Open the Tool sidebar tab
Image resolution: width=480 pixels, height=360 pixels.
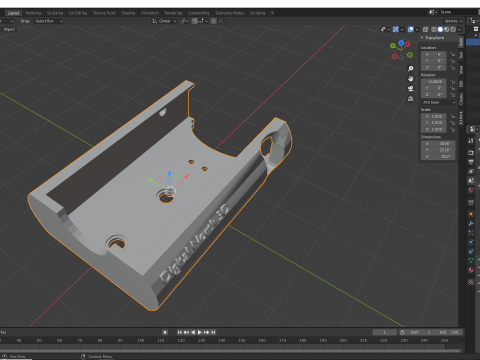[x=461, y=55]
